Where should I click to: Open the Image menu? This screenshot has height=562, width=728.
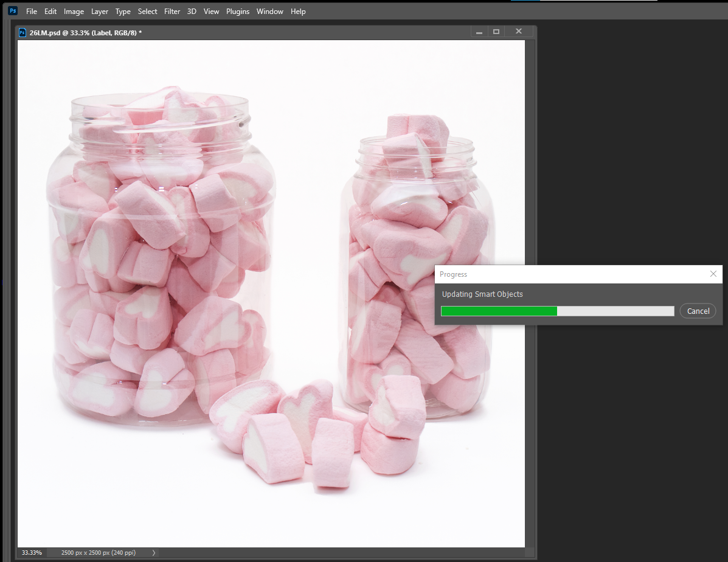point(74,11)
